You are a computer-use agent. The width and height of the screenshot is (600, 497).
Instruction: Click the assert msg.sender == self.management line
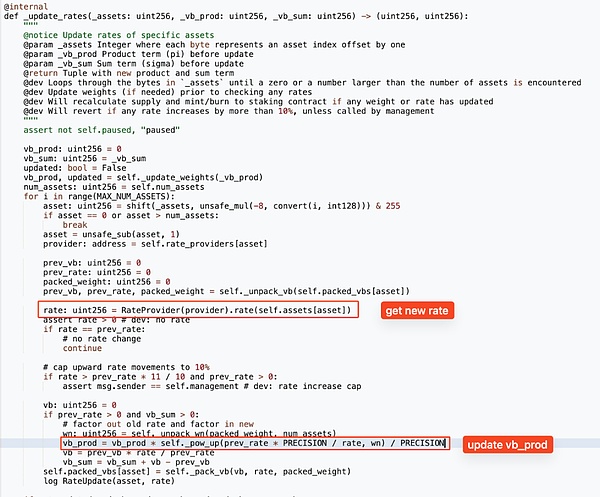(x=212, y=386)
